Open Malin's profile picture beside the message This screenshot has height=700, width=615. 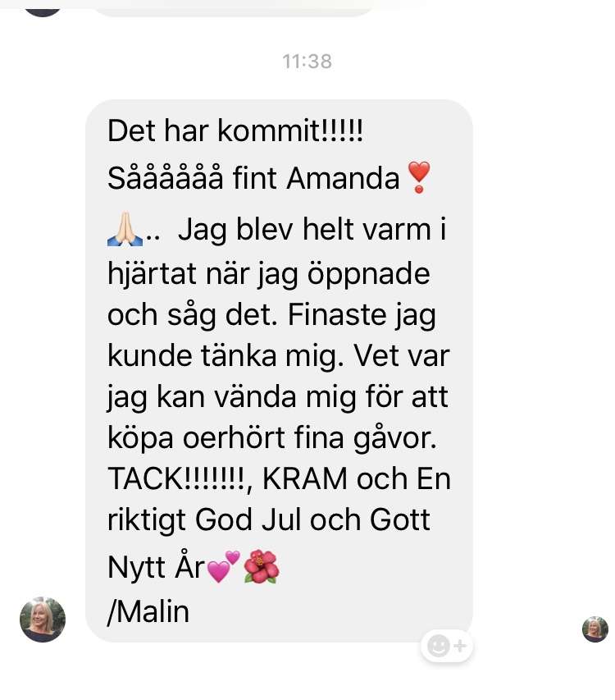(43, 620)
